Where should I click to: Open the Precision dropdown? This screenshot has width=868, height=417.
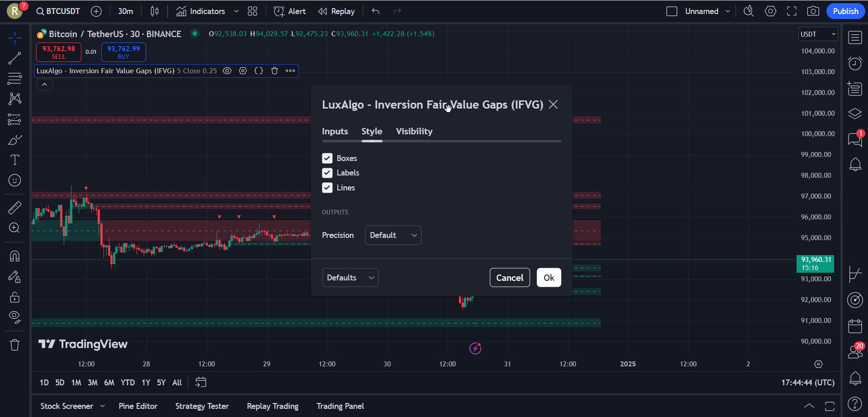coord(393,235)
